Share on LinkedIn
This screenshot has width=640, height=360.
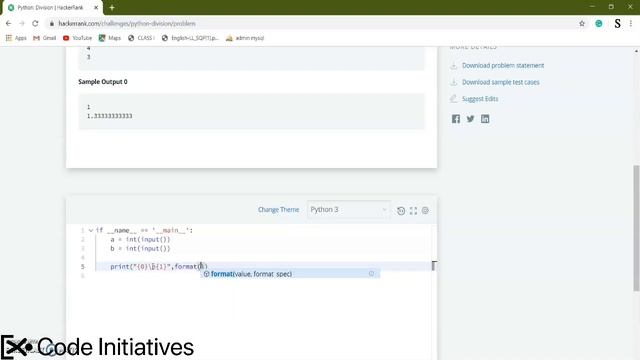485,119
